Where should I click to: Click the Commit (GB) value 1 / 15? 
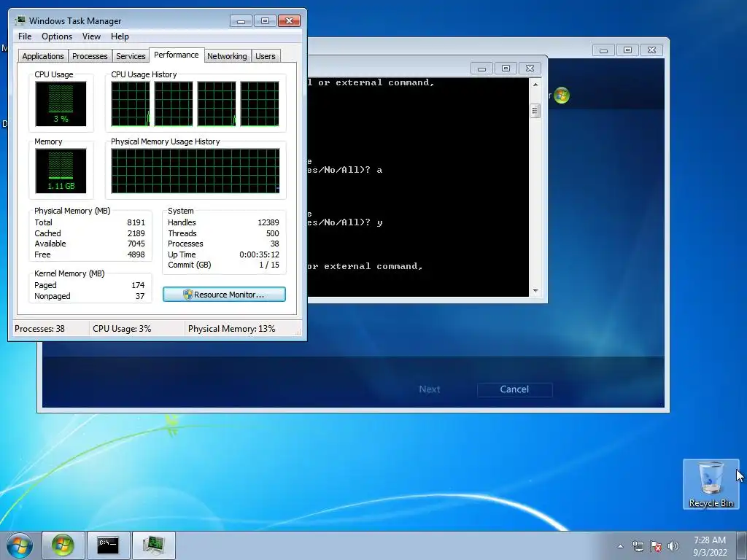[269, 265]
